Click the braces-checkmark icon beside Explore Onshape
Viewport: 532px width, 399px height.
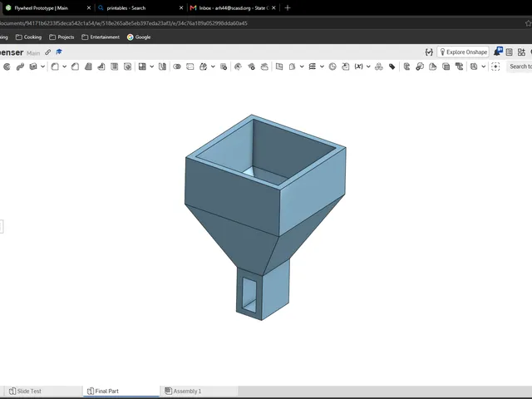tap(429, 52)
